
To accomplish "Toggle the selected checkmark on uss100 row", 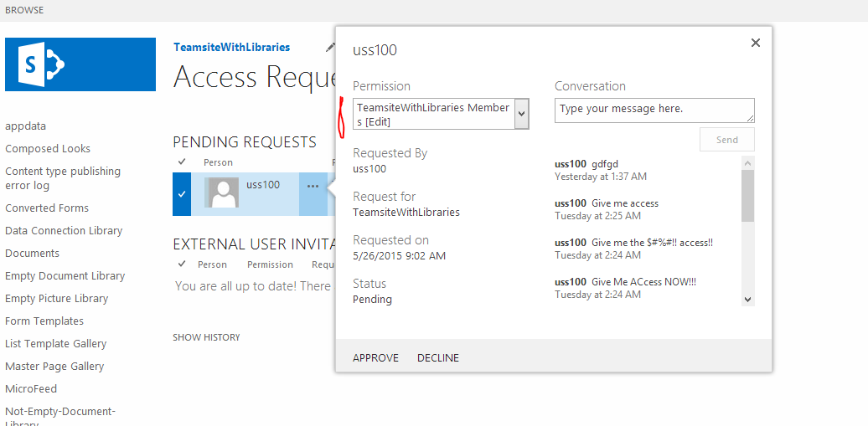I will coord(182,193).
